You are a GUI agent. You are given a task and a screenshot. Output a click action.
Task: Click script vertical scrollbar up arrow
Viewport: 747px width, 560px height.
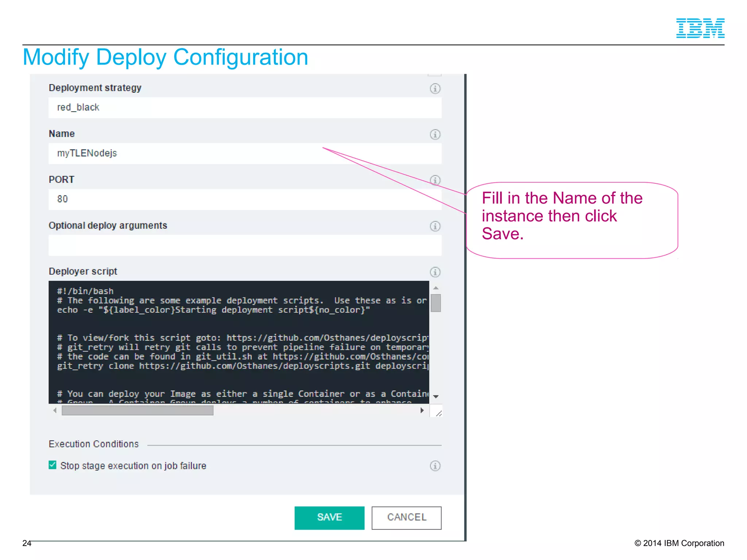pyautogui.click(x=436, y=288)
